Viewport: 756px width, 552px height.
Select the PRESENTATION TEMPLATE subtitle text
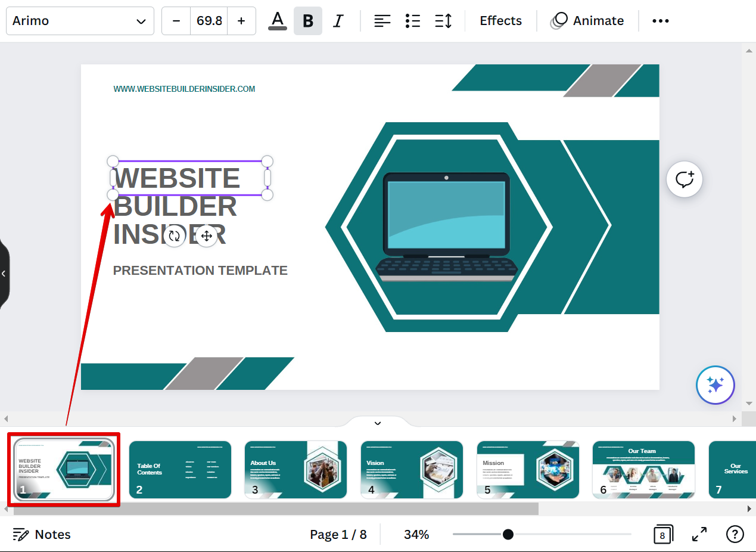point(200,271)
